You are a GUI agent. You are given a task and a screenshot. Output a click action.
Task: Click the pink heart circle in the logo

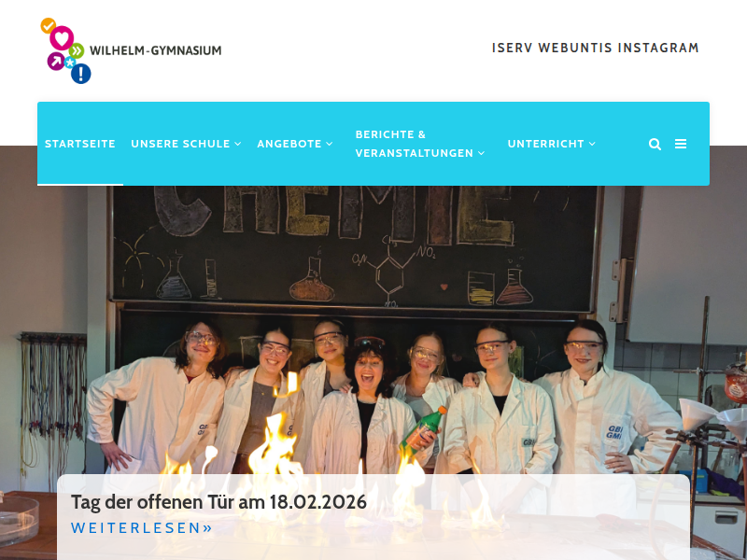point(62,37)
